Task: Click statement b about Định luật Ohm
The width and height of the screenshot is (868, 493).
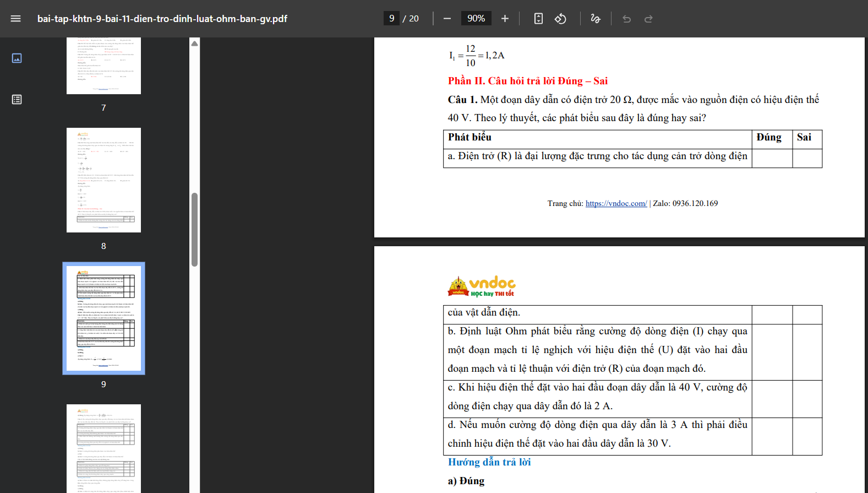Action: [x=597, y=350]
